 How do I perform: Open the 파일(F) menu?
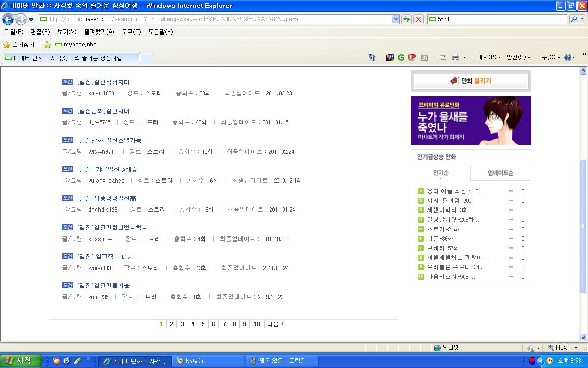pyautogui.click(x=14, y=32)
